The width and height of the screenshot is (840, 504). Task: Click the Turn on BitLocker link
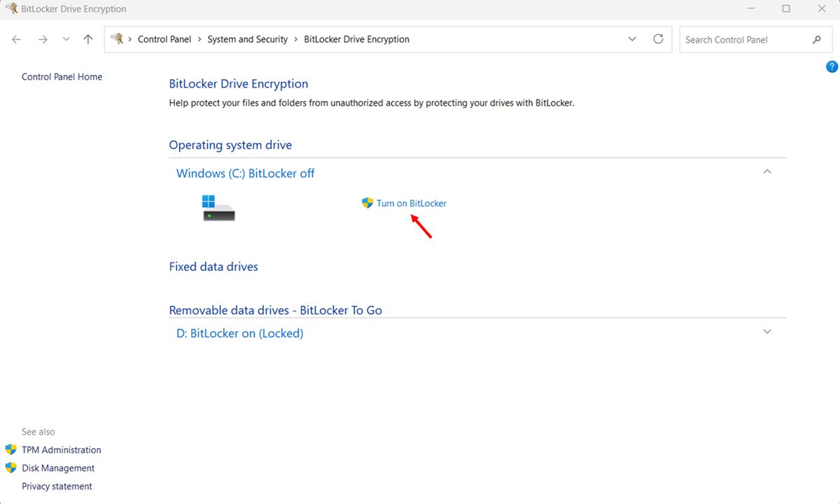(x=411, y=203)
